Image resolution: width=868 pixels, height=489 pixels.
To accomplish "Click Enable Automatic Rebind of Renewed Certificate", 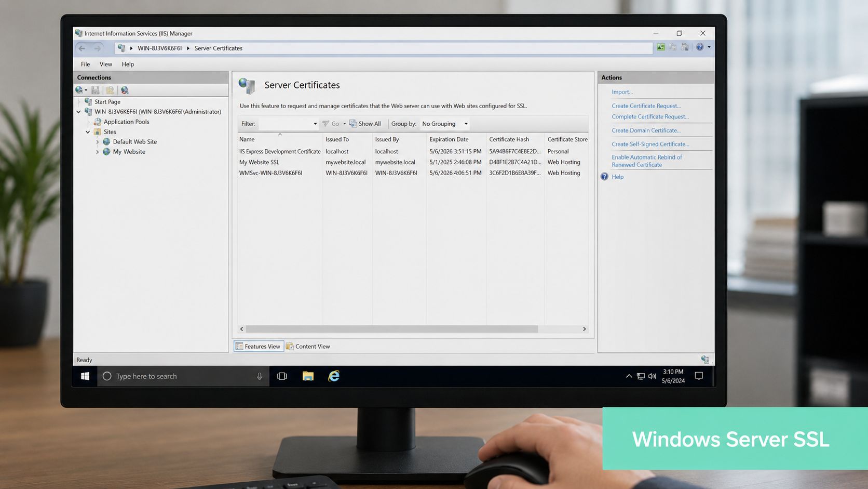I will [647, 161].
